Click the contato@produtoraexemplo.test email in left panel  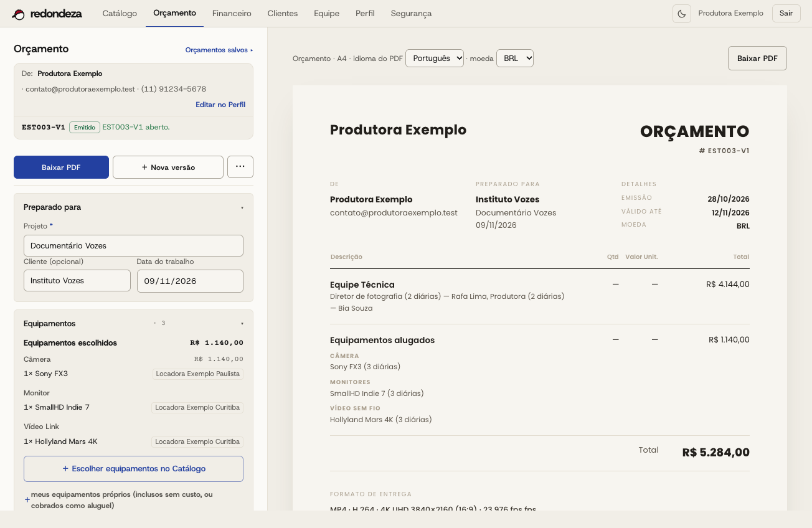click(x=80, y=89)
